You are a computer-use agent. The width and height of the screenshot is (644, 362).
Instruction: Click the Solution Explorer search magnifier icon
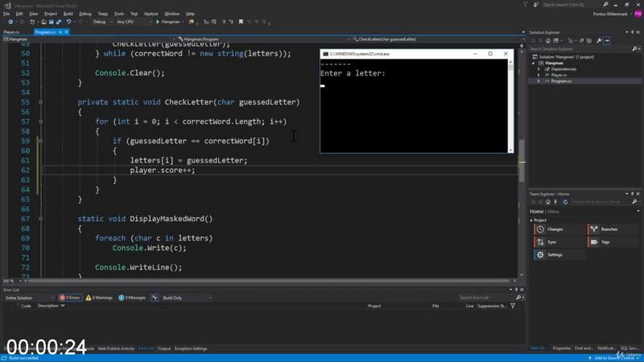(x=634, y=49)
